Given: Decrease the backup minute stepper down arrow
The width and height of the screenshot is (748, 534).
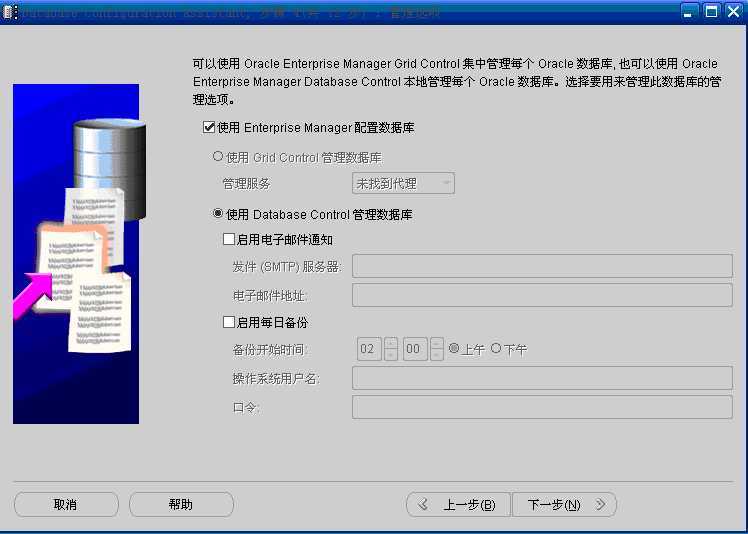Looking at the screenshot, I should [436, 355].
